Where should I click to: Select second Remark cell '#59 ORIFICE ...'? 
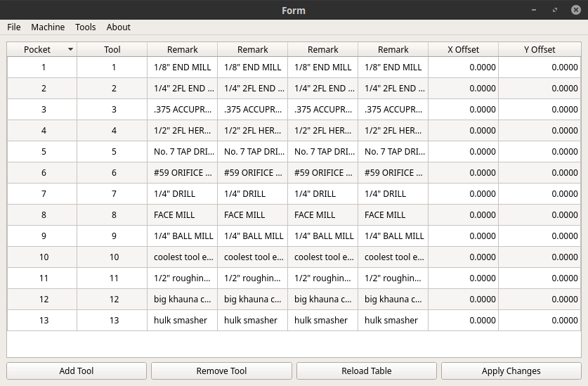[x=252, y=173]
